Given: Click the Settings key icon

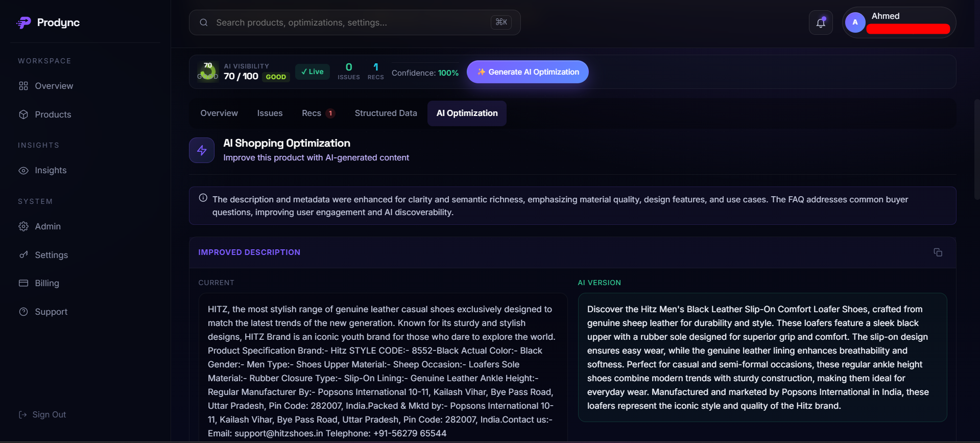Looking at the screenshot, I should [x=23, y=254].
